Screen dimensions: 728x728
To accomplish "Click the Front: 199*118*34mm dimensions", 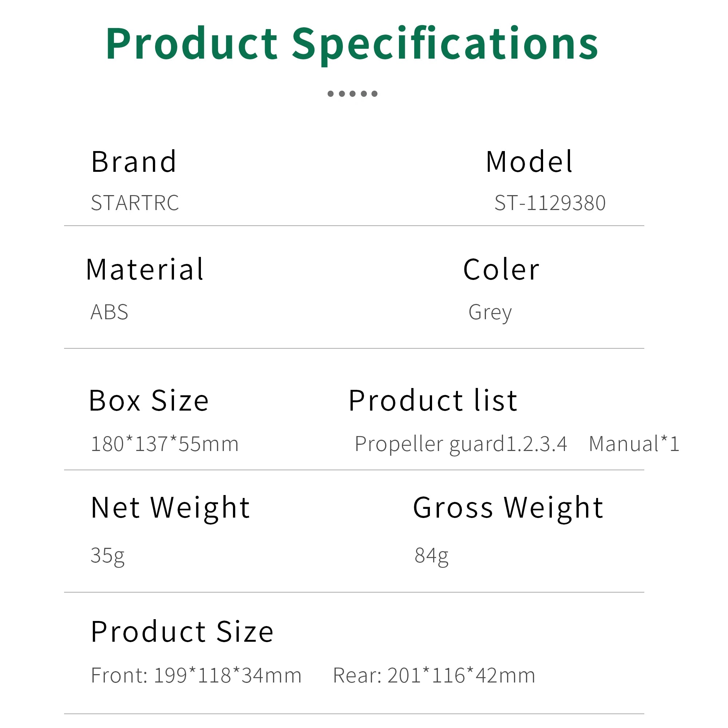I will 196,675.
